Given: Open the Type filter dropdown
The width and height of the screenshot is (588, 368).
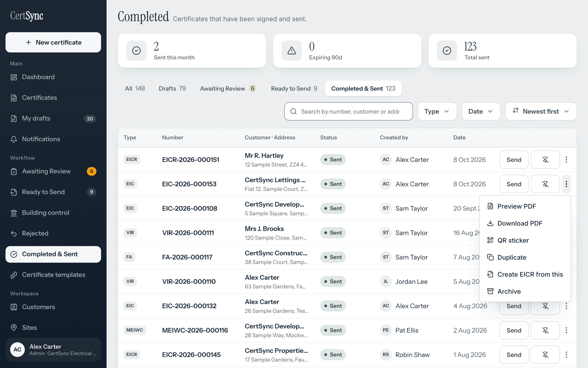Looking at the screenshot, I should [x=437, y=111].
